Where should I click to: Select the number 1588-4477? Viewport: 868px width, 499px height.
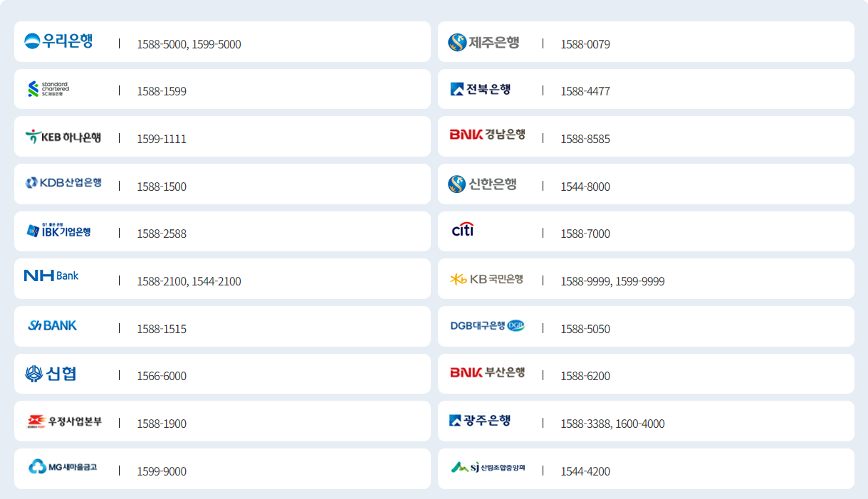pyautogui.click(x=585, y=91)
